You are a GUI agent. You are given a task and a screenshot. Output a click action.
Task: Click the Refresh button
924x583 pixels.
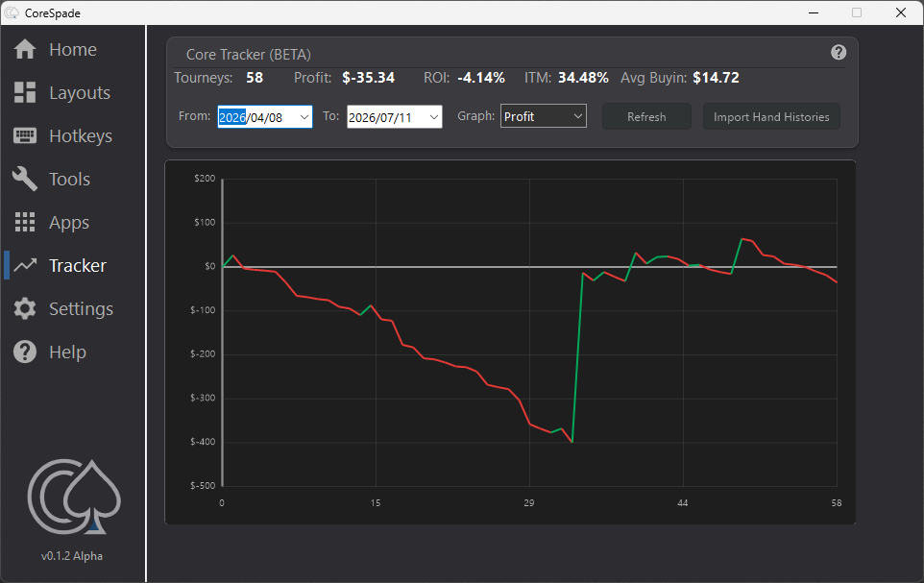(646, 117)
